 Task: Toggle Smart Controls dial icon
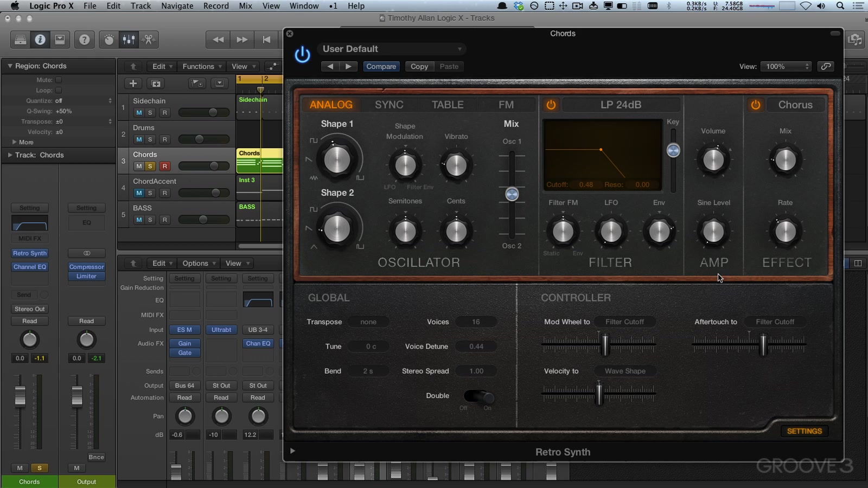(x=109, y=40)
